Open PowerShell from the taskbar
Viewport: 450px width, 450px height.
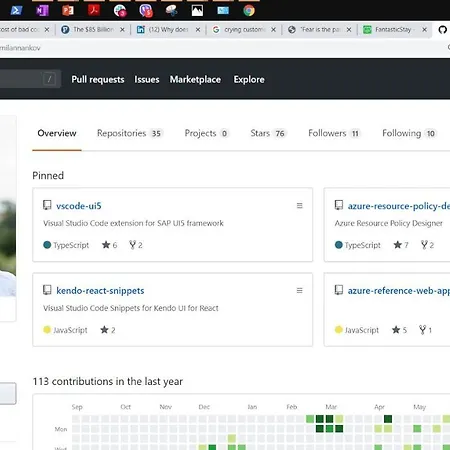click(16, 11)
